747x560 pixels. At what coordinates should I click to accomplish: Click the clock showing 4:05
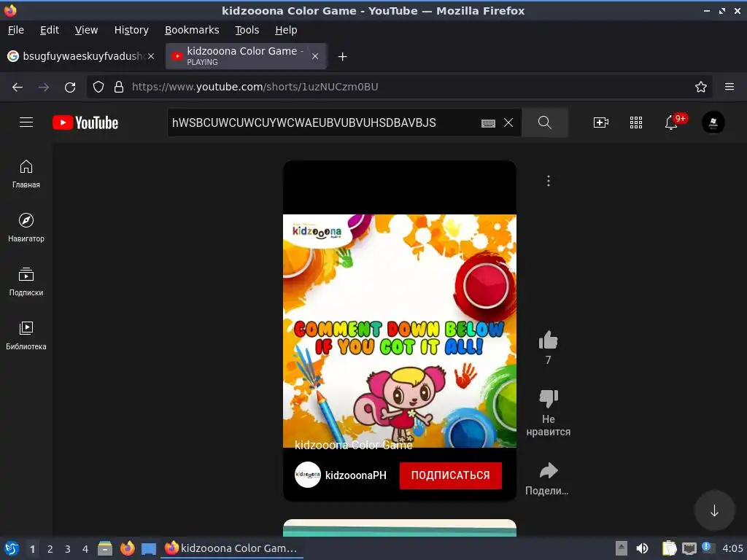732,548
